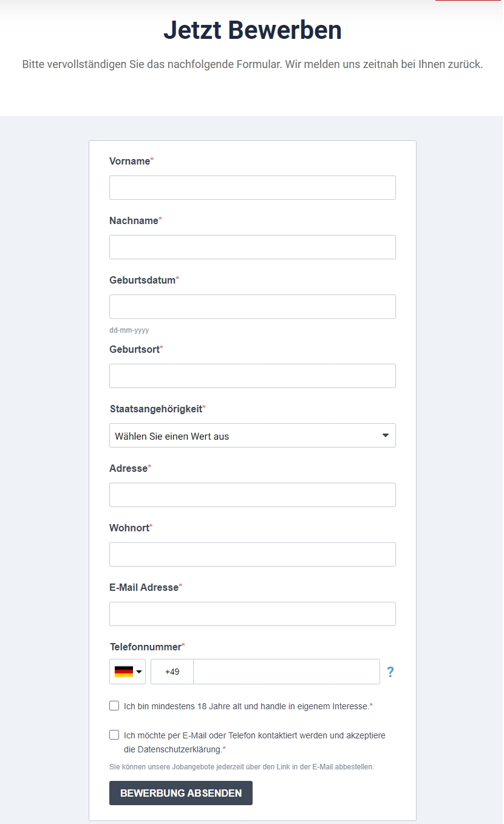Focus the Vorname input field
Image resolution: width=504 pixels, height=824 pixels.
[x=253, y=188]
